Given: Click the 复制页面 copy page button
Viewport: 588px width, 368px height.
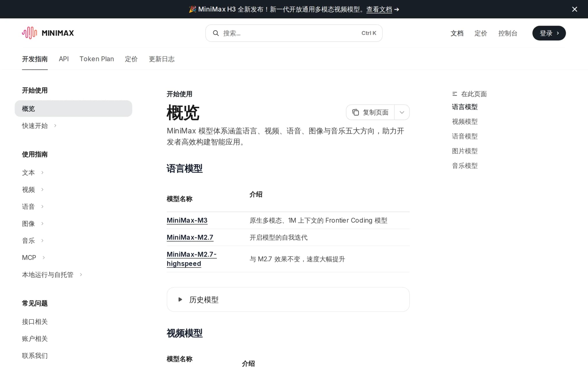Looking at the screenshot, I should pyautogui.click(x=370, y=112).
